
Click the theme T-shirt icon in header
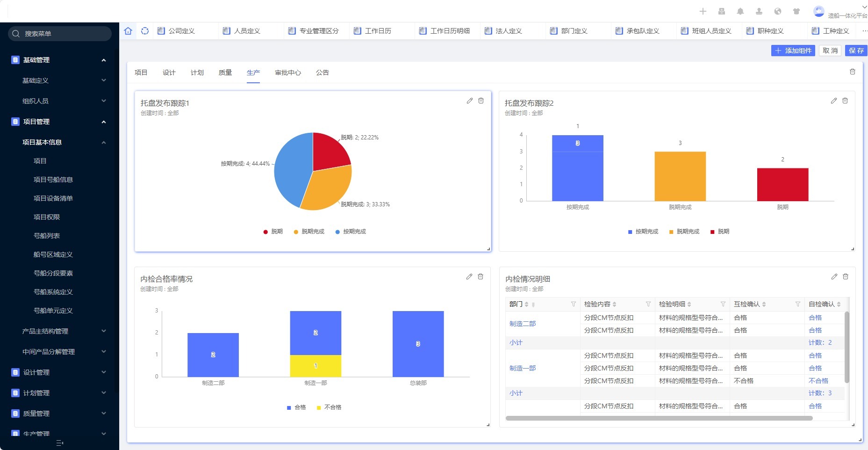(796, 11)
